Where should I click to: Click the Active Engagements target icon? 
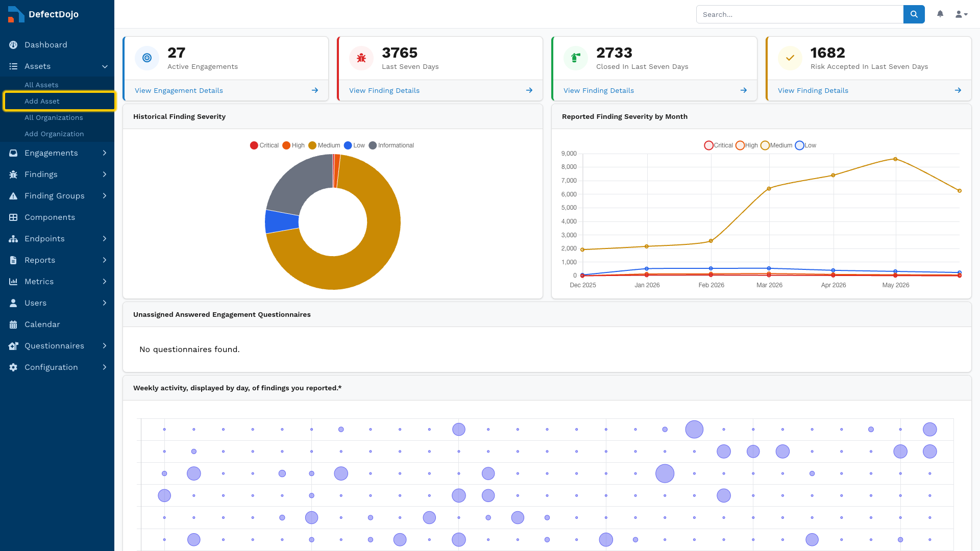[x=147, y=58]
